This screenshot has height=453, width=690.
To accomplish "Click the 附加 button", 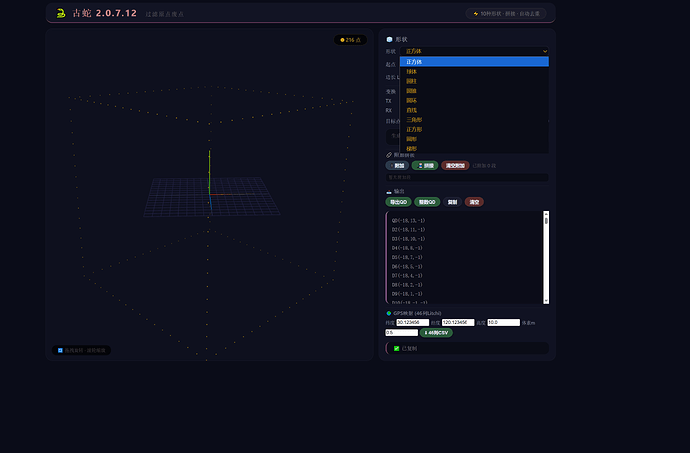I will [x=397, y=166].
